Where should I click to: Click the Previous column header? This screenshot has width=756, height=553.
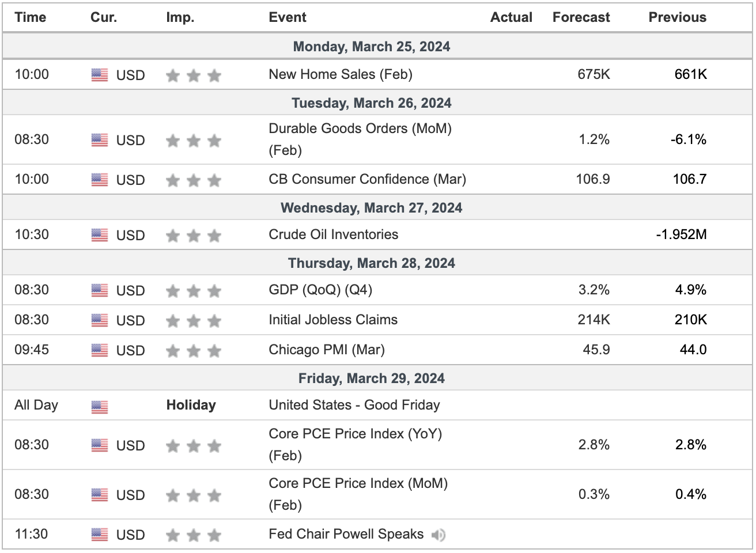pyautogui.click(x=677, y=17)
